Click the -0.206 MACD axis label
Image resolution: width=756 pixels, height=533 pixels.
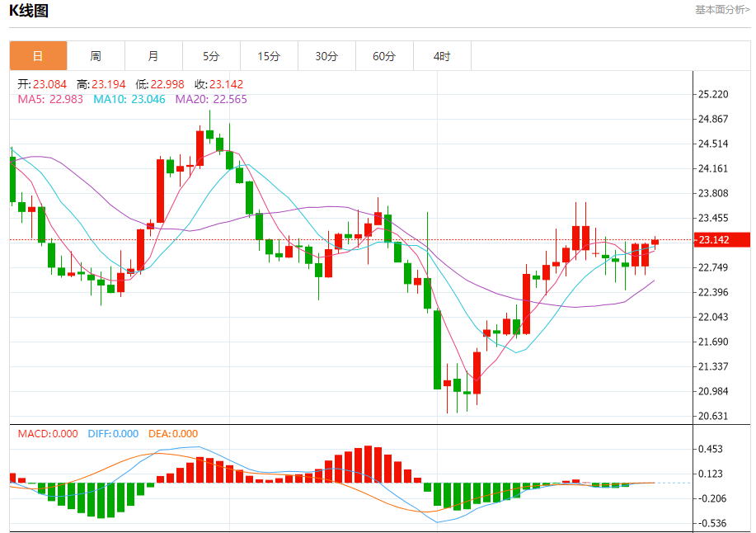click(x=712, y=498)
